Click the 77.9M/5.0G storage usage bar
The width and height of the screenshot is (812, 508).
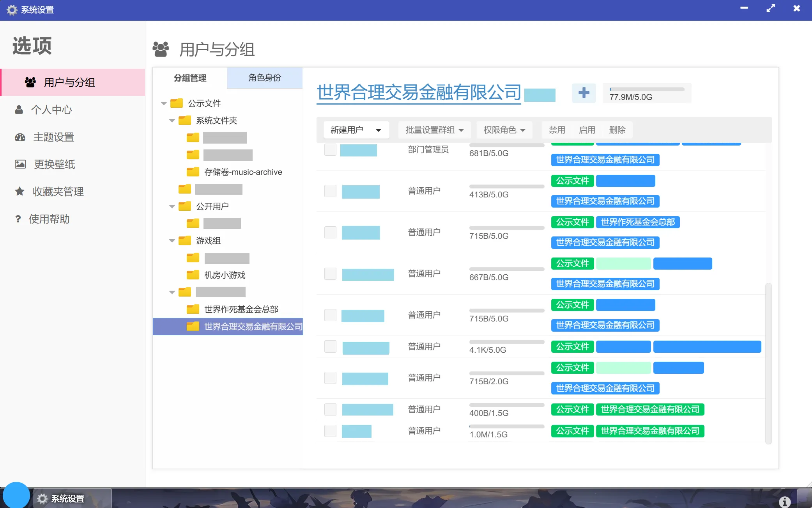click(x=647, y=89)
